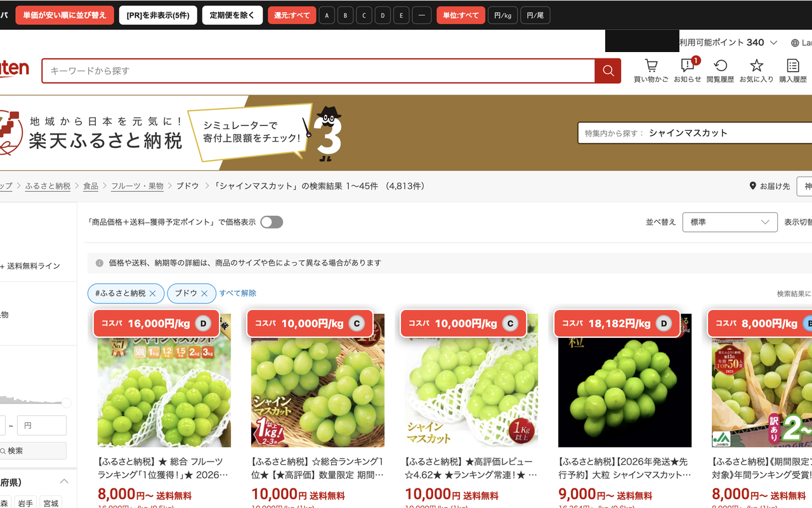
Task: Go to 食品 breadcrumb
Action: pos(91,186)
